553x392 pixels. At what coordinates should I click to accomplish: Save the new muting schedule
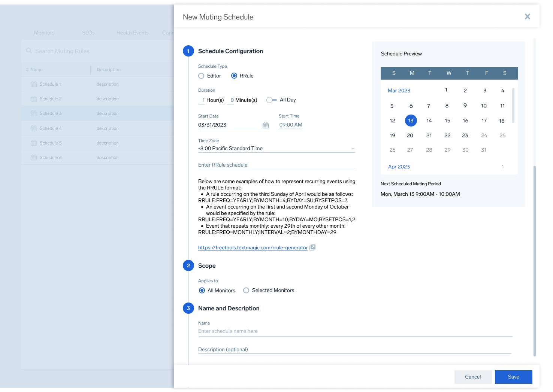pyautogui.click(x=513, y=377)
